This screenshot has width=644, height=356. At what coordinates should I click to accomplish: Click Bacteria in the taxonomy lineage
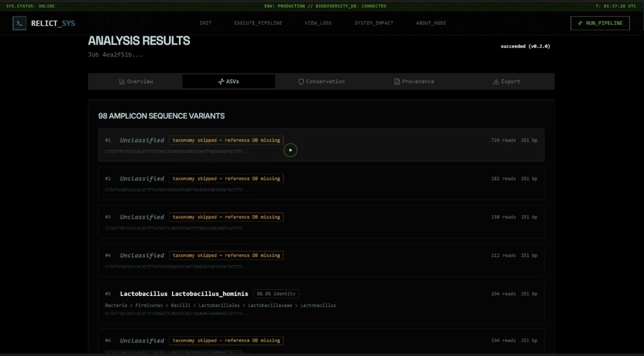116,305
